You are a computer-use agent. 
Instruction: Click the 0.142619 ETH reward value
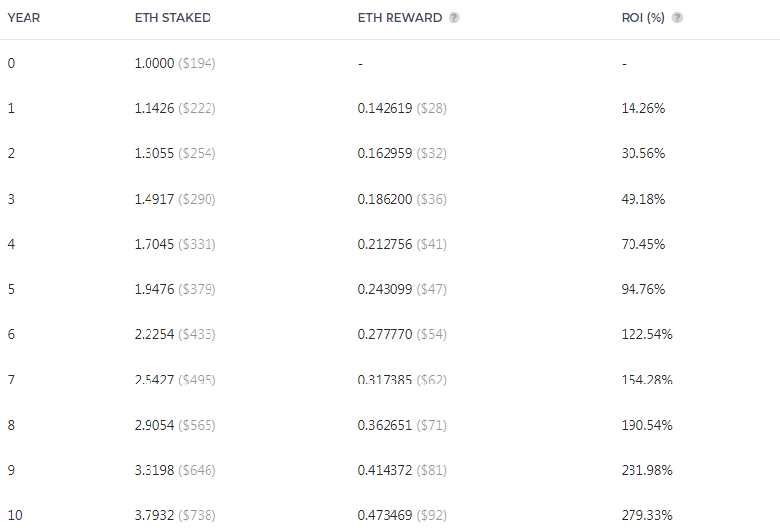(x=386, y=108)
